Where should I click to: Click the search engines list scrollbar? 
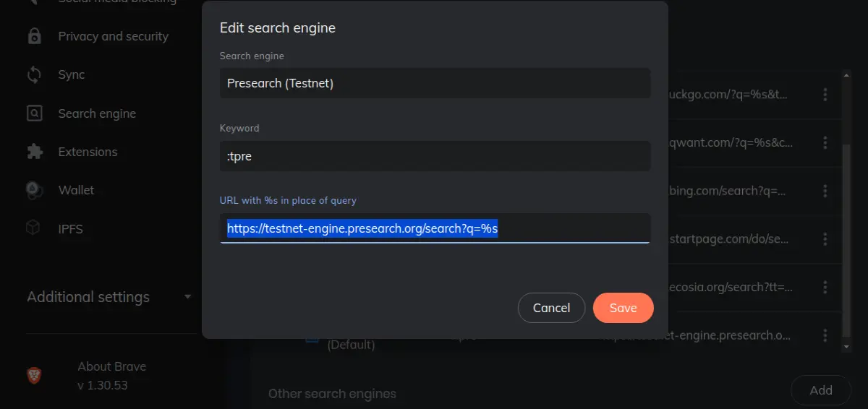click(846, 210)
